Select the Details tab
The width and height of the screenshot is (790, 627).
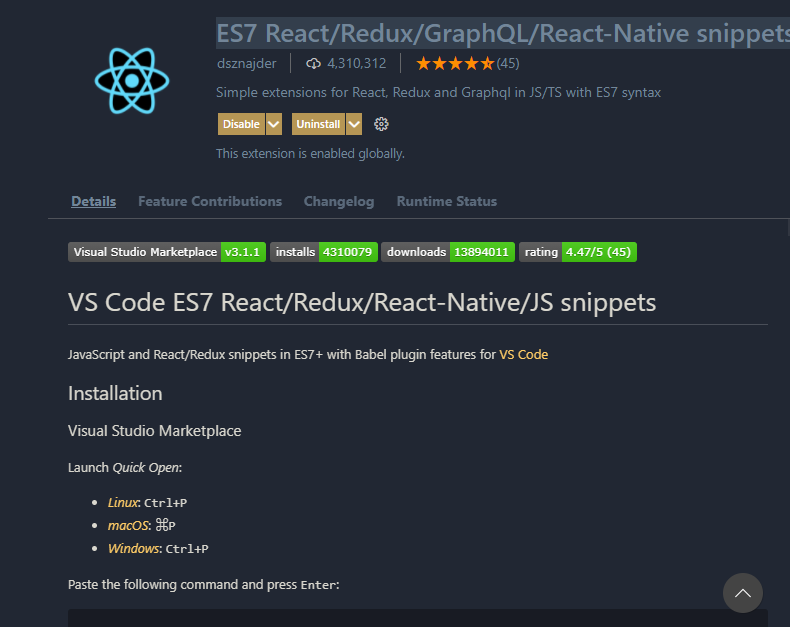(94, 201)
